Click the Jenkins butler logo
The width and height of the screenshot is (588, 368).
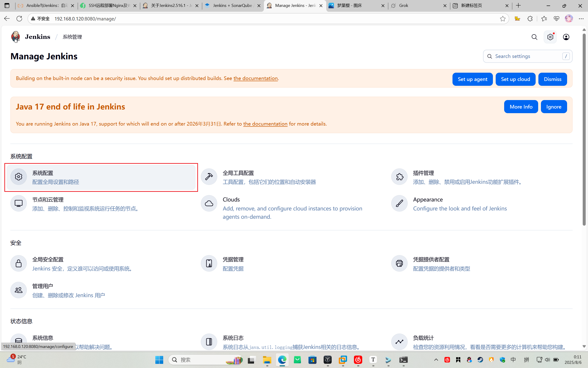(16, 37)
